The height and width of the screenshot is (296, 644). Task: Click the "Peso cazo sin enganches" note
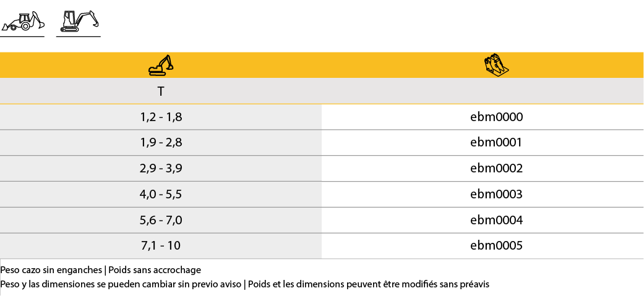[x=51, y=270]
